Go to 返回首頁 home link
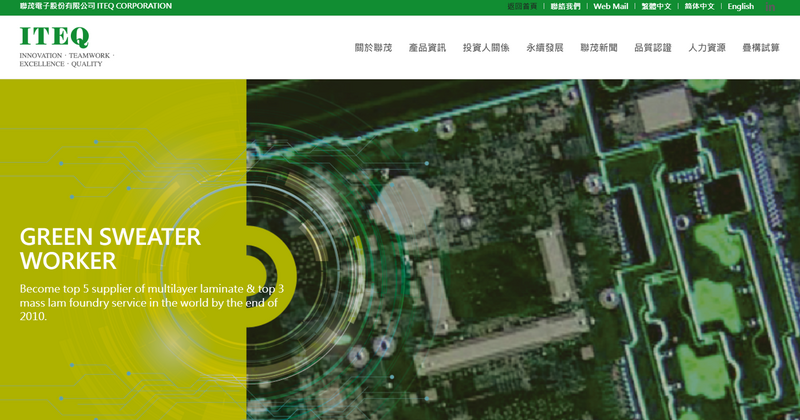This screenshot has height=420, width=800. point(522,7)
